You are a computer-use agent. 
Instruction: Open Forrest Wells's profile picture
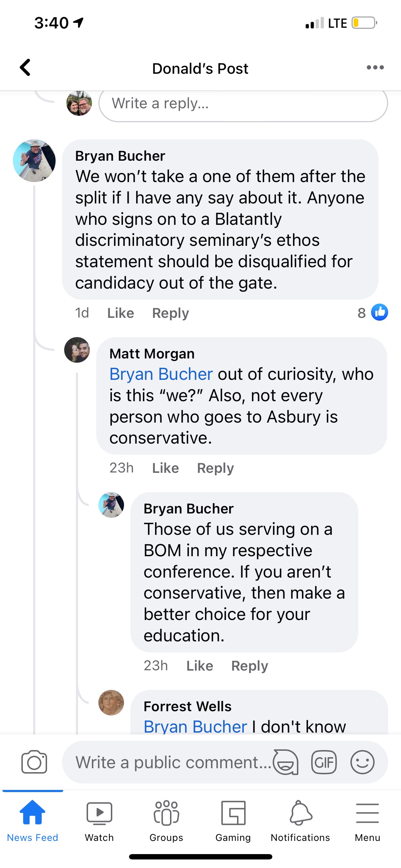click(x=111, y=703)
